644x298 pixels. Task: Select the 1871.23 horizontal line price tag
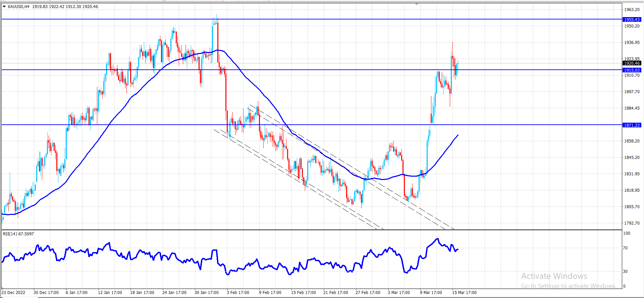pos(632,125)
